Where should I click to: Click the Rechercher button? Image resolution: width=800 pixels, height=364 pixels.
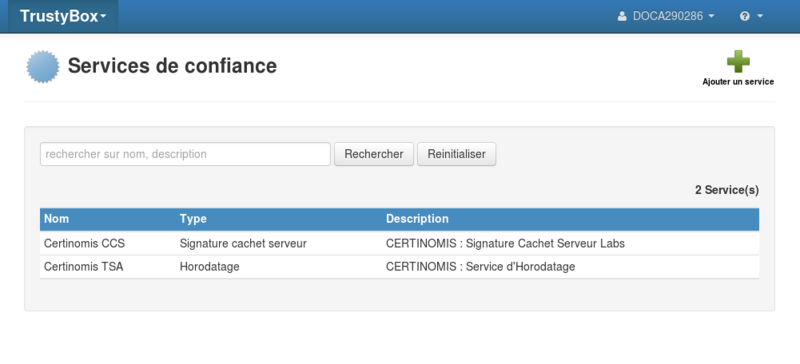pyautogui.click(x=374, y=154)
